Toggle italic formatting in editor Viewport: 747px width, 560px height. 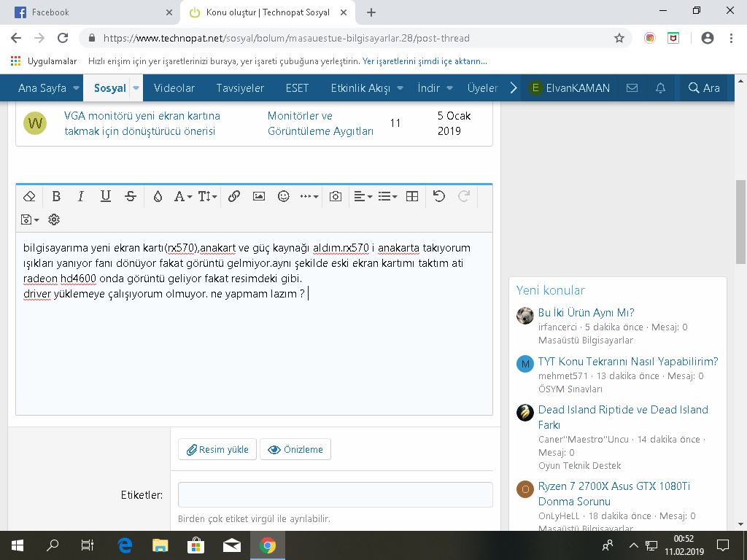pyautogui.click(x=81, y=196)
